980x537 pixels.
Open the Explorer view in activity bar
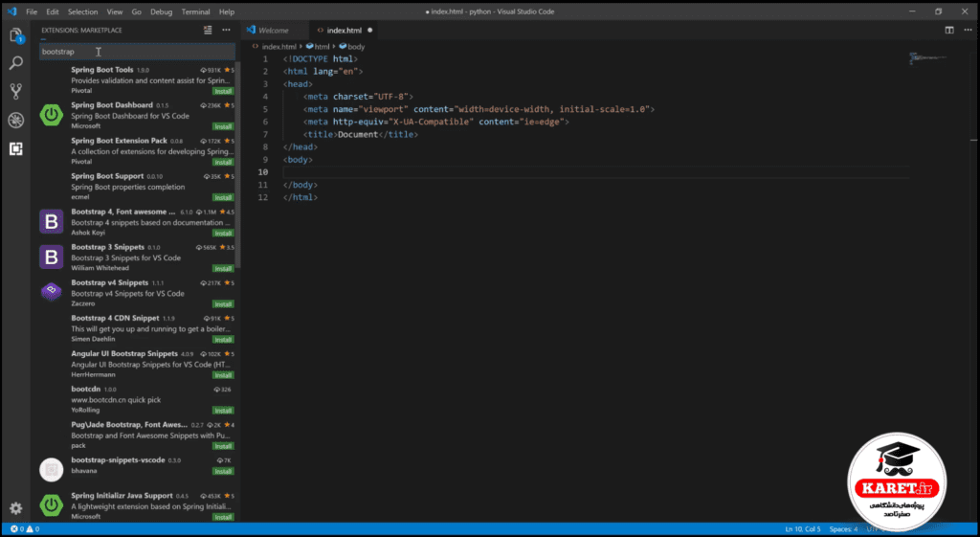pyautogui.click(x=16, y=35)
